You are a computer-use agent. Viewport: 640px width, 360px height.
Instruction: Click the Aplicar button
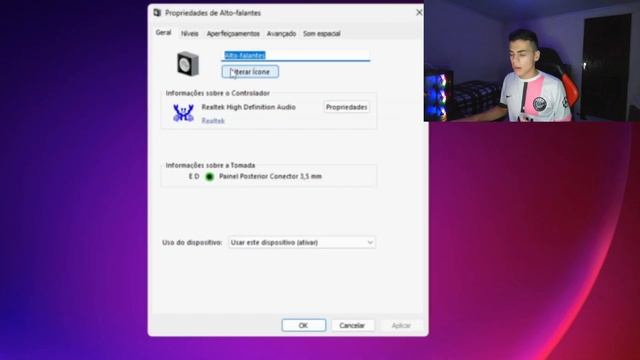(x=401, y=325)
